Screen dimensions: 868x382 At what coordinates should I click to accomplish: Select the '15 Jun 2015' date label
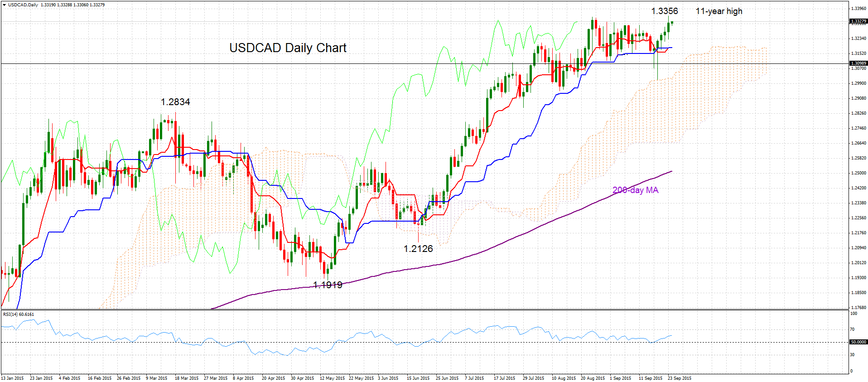click(x=418, y=378)
